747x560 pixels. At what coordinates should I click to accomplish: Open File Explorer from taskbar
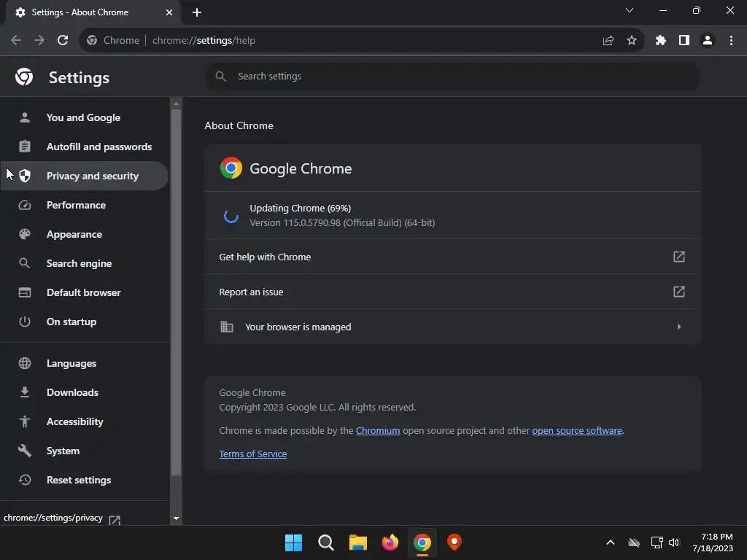point(357,542)
